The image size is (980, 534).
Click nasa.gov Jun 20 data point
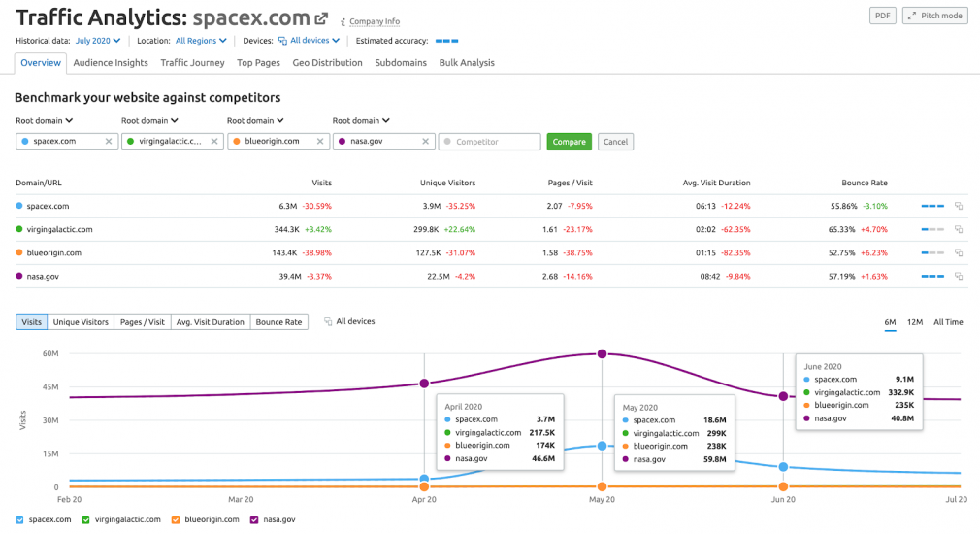(783, 396)
